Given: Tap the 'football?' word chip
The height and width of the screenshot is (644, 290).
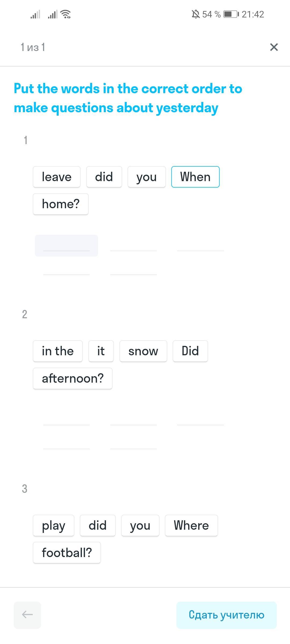Looking at the screenshot, I should coord(67,553).
